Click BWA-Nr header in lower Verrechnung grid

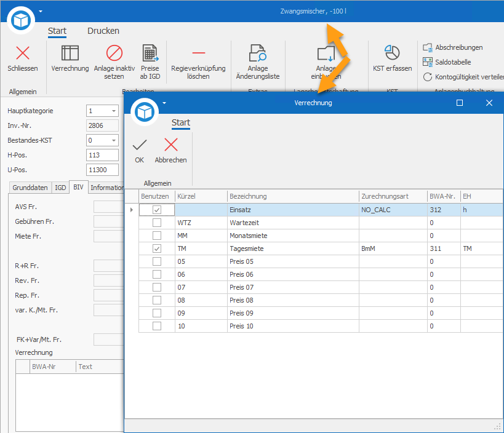pos(53,367)
